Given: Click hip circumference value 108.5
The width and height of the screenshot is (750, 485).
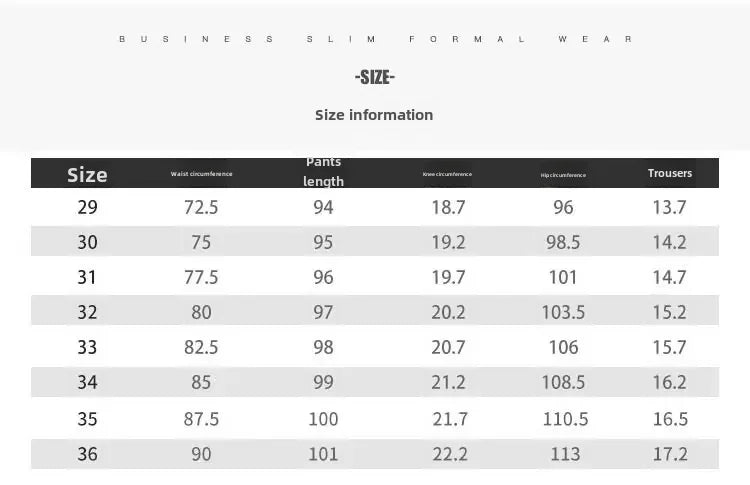Looking at the screenshot, I should click(563, 382).
